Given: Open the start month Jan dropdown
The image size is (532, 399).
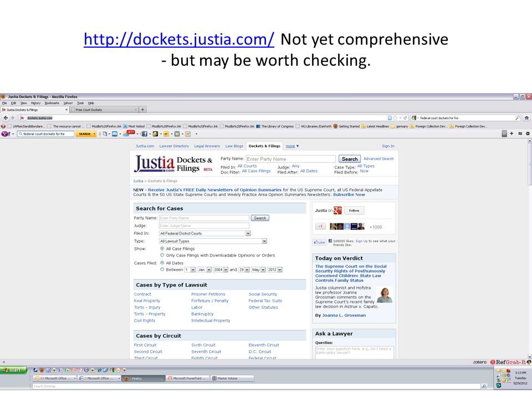Looking at the screenshot, I should [204, 270].
